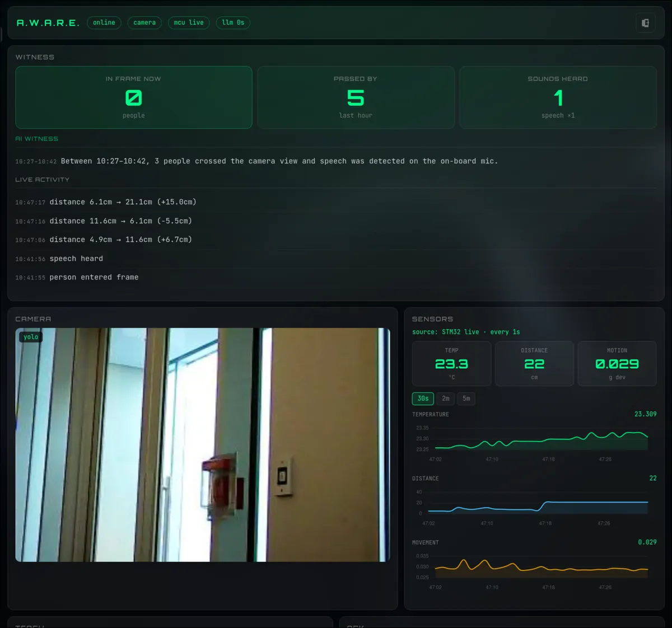
Task: Click the timestamp 10:47:17
Action: click(x=30, y=203)
